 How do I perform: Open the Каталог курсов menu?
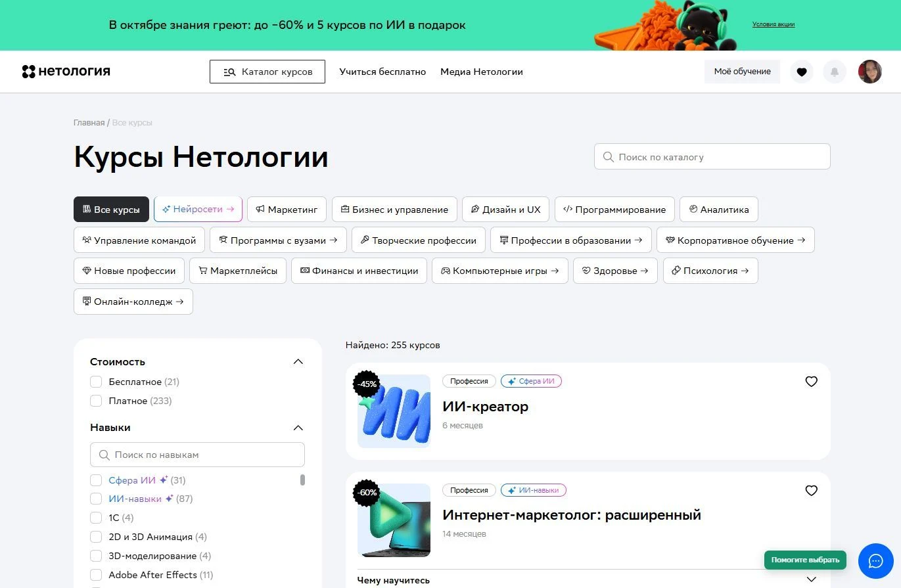coord(267,72)
